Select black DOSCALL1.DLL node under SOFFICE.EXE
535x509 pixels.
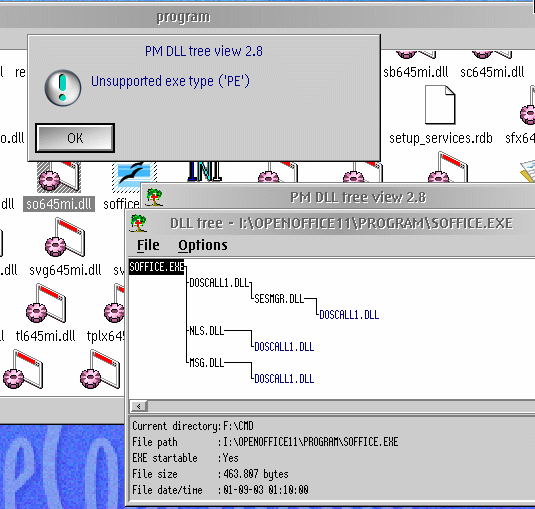219,283
